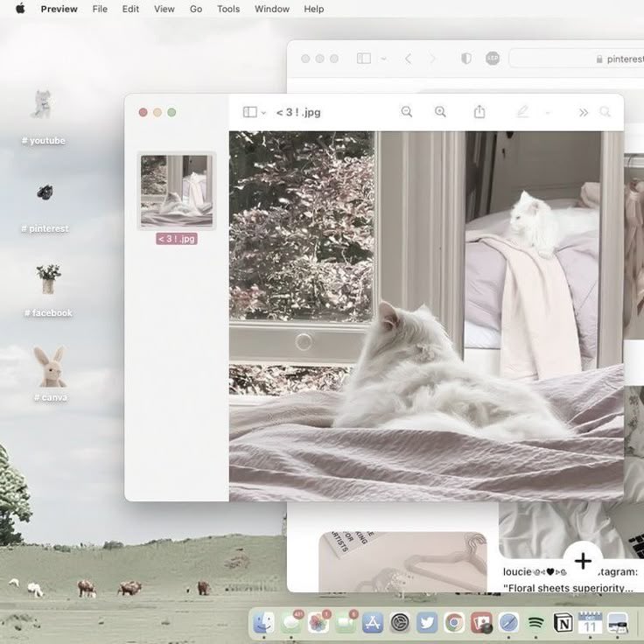Click the '< 3 ! .jpg' filename label in sidebar
Image resolution: width=644 pixels, height=644 pixels.
click(177, 239)
